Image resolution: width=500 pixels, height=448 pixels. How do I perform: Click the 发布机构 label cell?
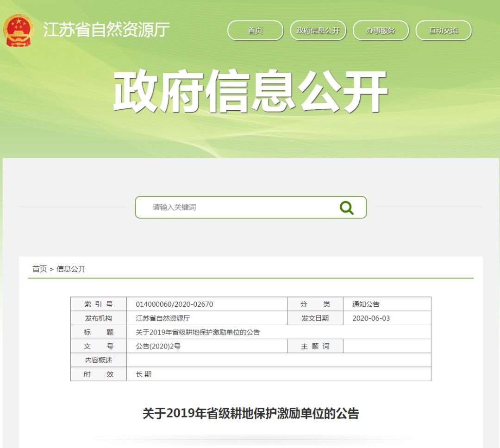click(99, 318)
